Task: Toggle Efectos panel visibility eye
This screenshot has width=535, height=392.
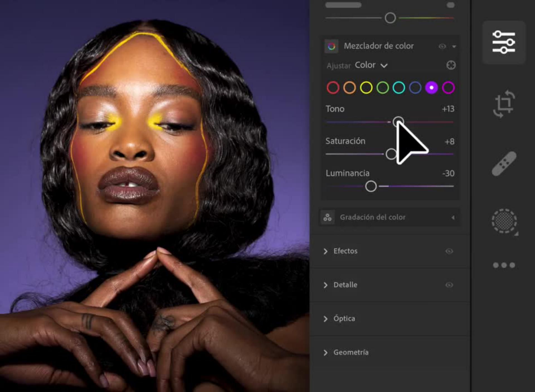Action: 449,251
